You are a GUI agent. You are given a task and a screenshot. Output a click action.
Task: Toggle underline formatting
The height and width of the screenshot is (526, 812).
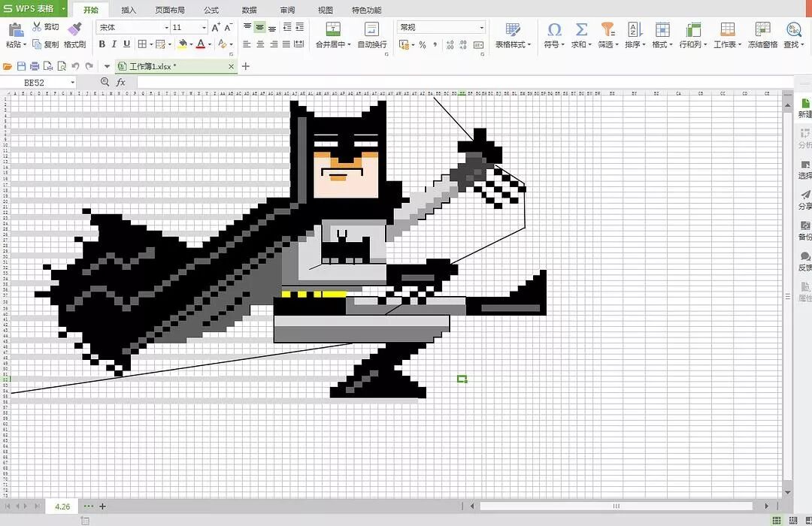pos(126,44)
